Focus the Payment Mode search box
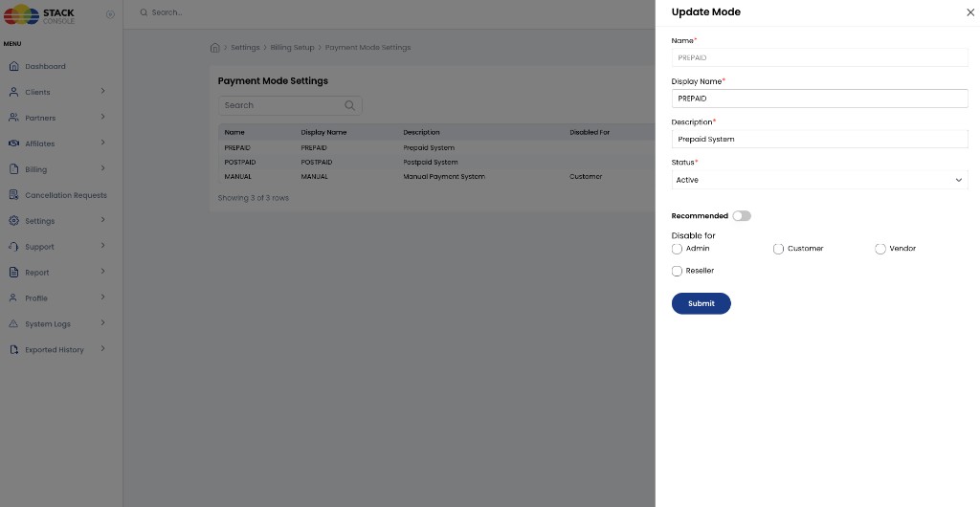This screenshot has width=980, height=507. tap(290, 105)
